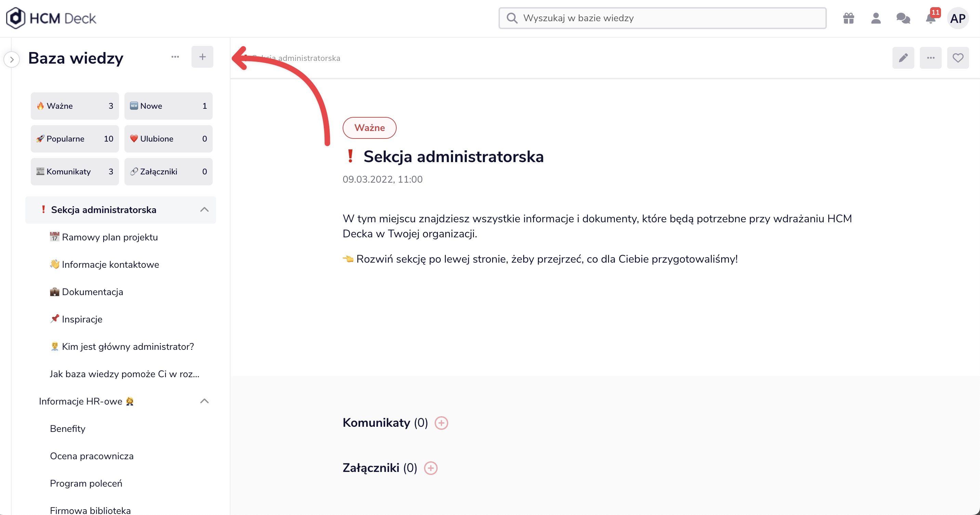The image size is (980, 515).
Task: Open Baza wiedzy options ellipsis
Action: (x=175, y=57)
